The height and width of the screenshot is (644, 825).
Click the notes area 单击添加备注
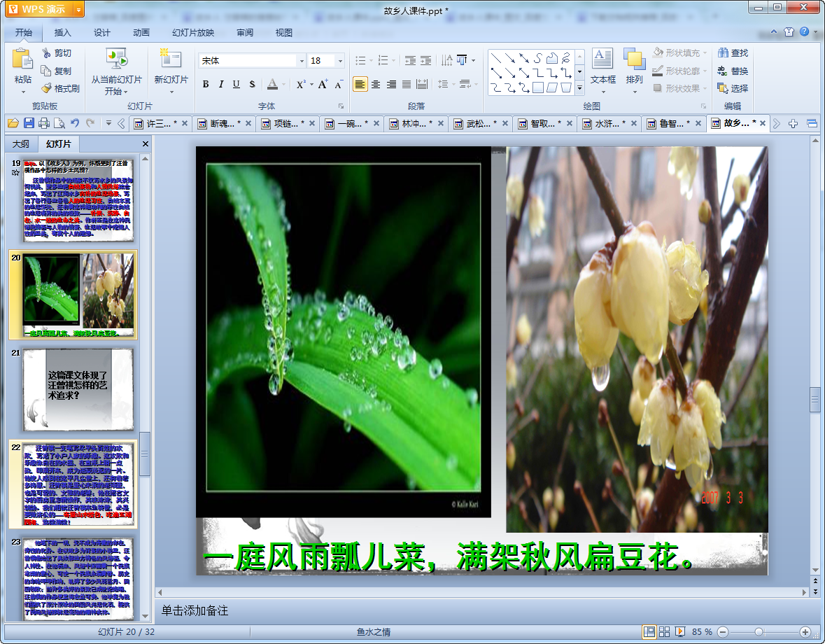(195, 610)
